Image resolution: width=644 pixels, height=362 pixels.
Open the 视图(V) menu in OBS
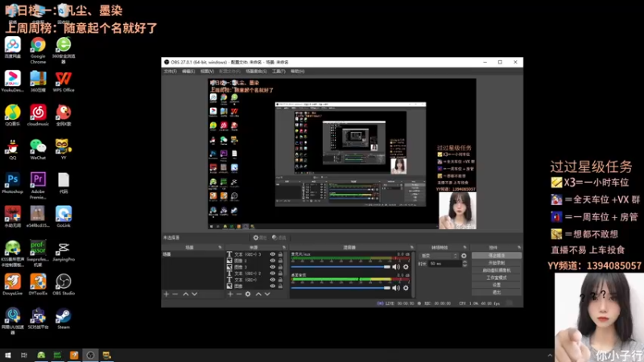(207, 72)
